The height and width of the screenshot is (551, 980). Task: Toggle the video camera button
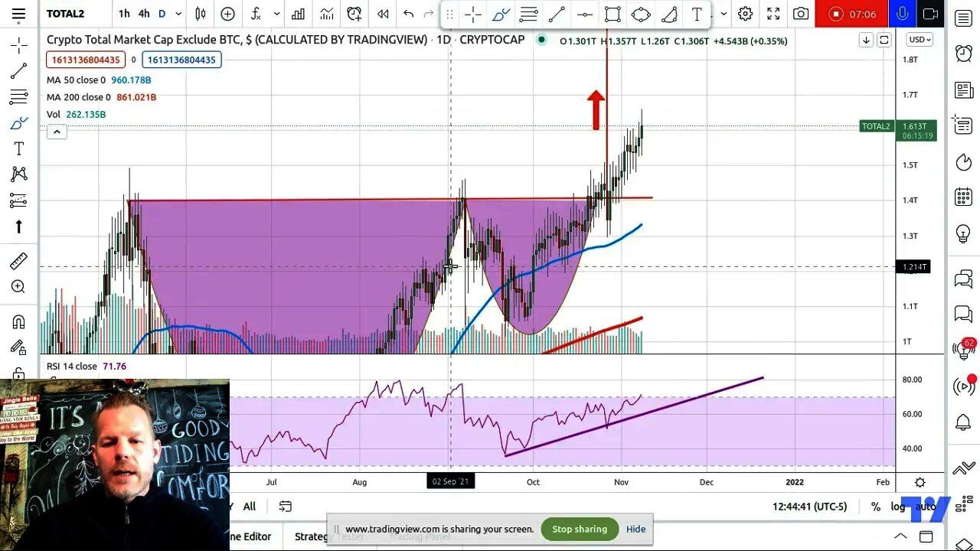[930, 14]
